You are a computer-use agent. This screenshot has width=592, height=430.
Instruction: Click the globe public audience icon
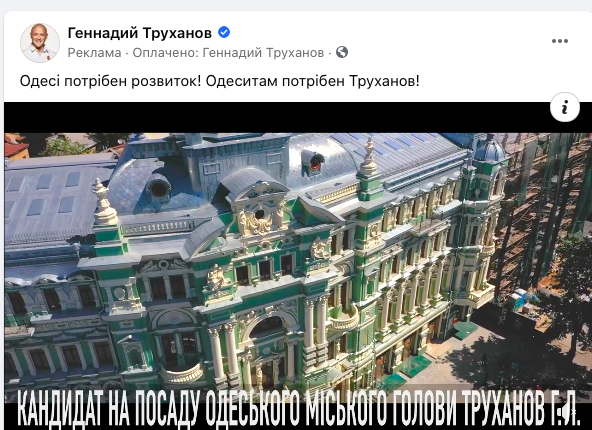click(x=342, y=52)
